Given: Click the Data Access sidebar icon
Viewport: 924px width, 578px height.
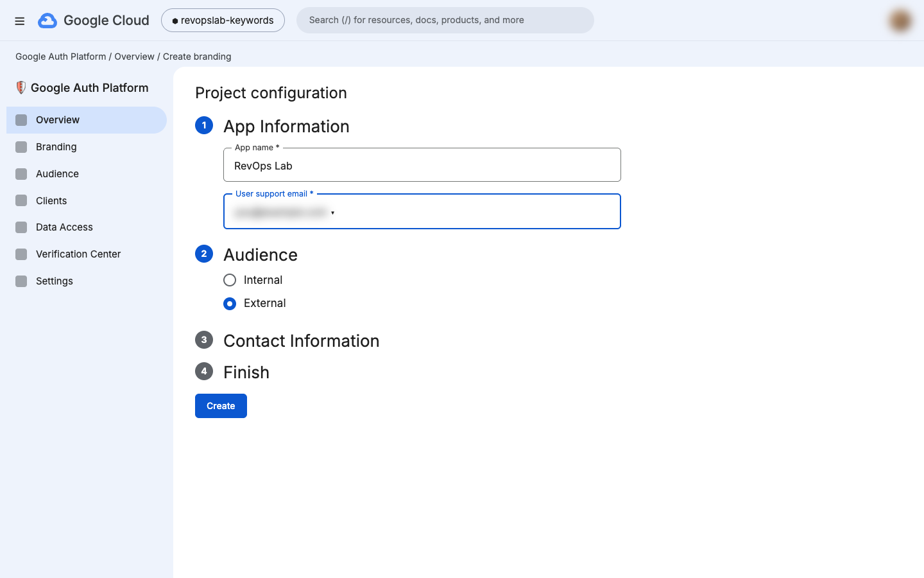Looking at the screenshot, I should (x=21, y=227).
